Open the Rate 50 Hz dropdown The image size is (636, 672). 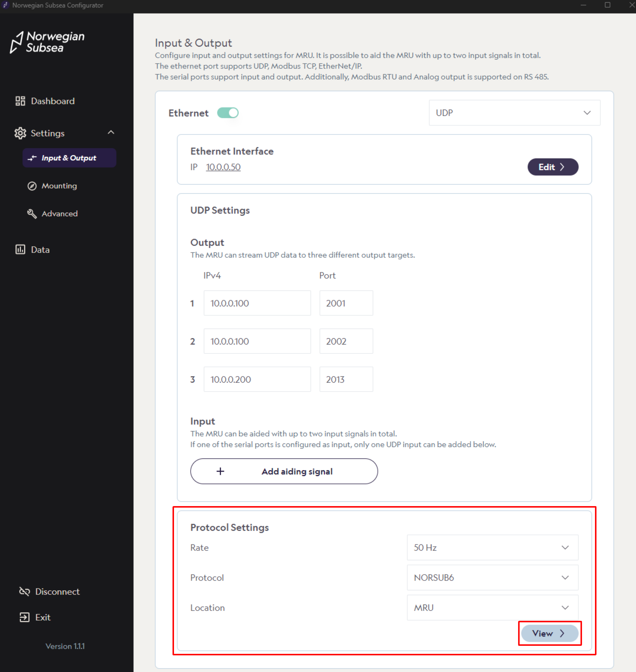tap(492, 548)
